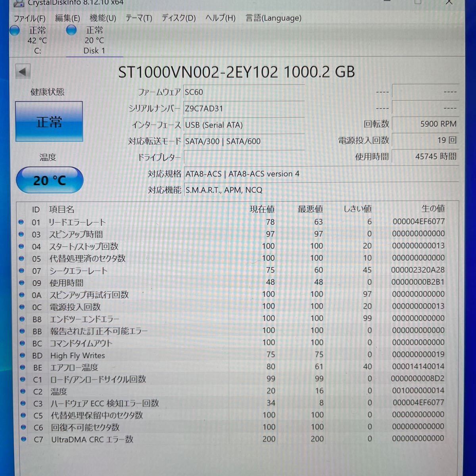Click raw value 0000000008D2

418,378
